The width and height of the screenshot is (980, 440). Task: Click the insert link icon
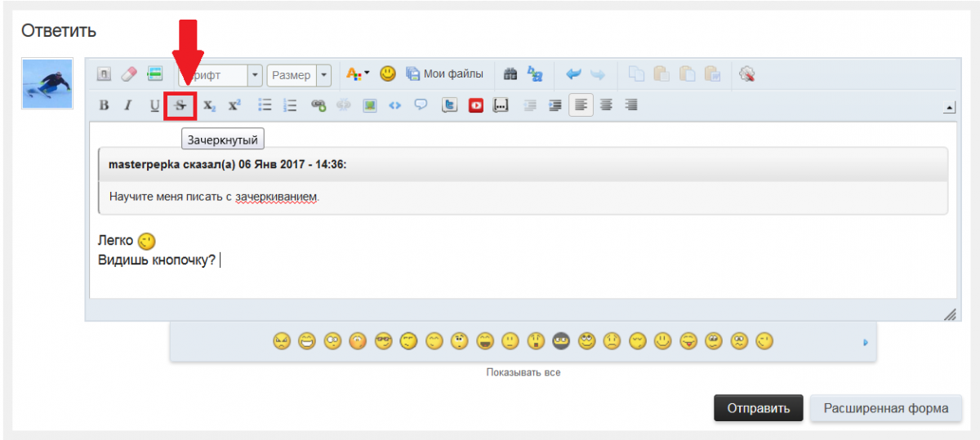coord(319,105)
